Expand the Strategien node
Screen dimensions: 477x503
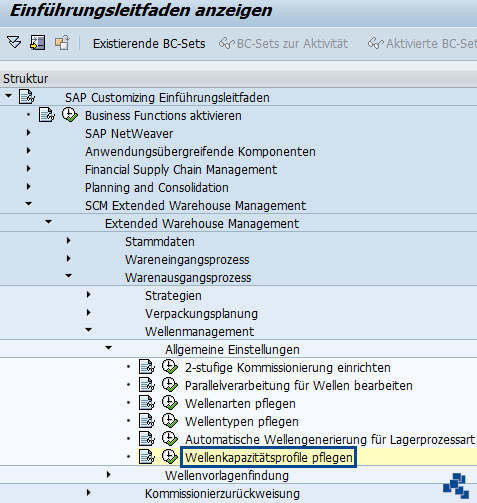point(89,295)
